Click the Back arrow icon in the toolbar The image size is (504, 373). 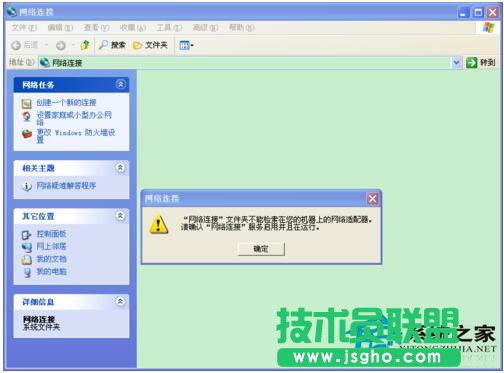click(16, 45)
